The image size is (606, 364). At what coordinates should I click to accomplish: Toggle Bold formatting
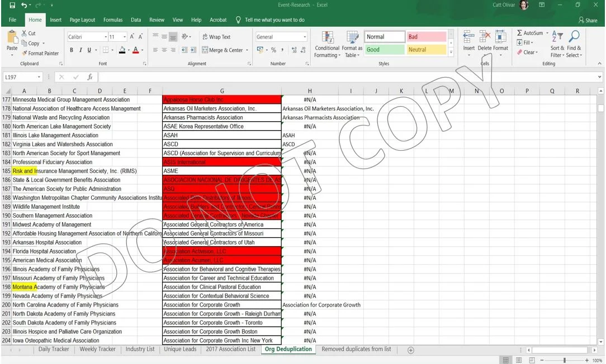[72, 50]
